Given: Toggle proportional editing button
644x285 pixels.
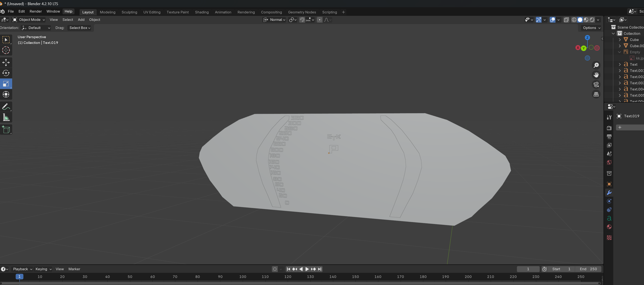Looking at the screenshot, I should point(320,20).
